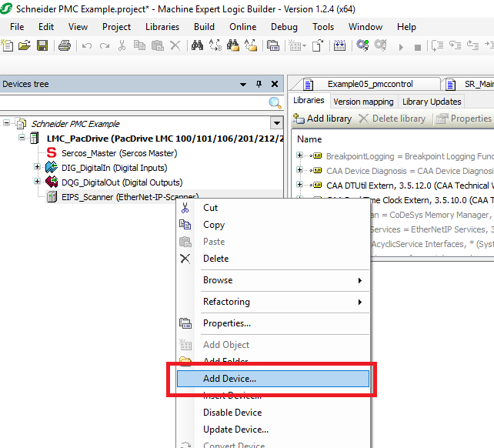The image size is (494, 448).
Task: Click the Open file toolbar icon
Action: pyautogui.click(x=25, y=45)
